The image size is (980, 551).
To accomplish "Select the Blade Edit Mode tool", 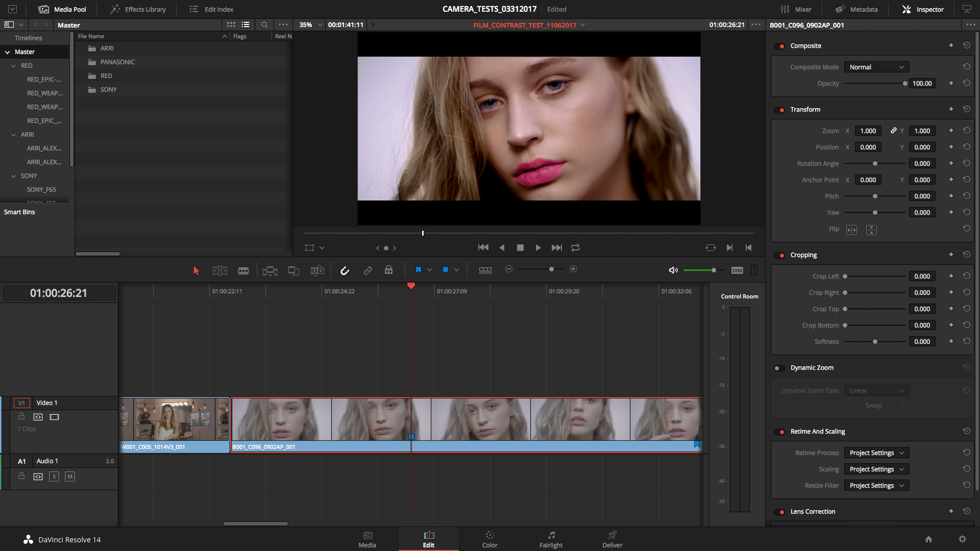I will (243, 270).
